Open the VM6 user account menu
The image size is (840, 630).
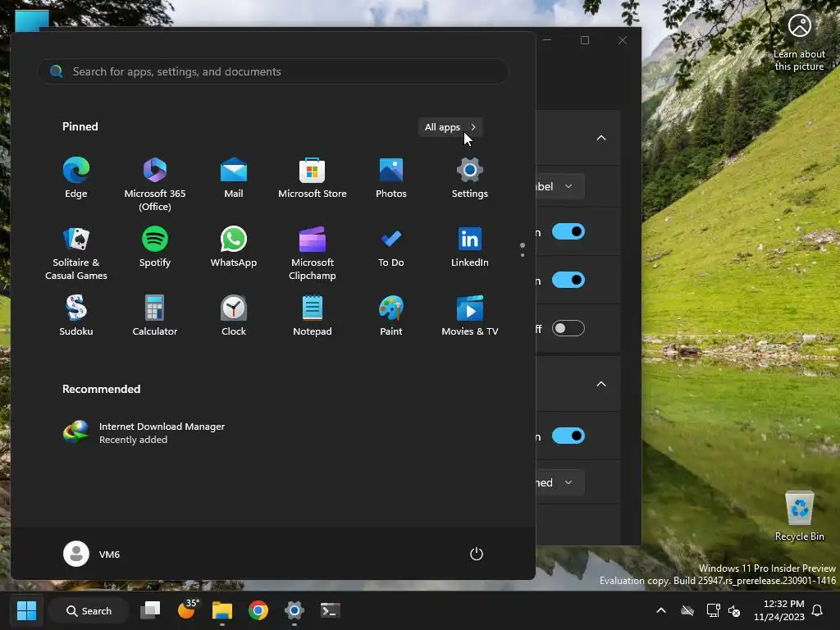point(92,554)
